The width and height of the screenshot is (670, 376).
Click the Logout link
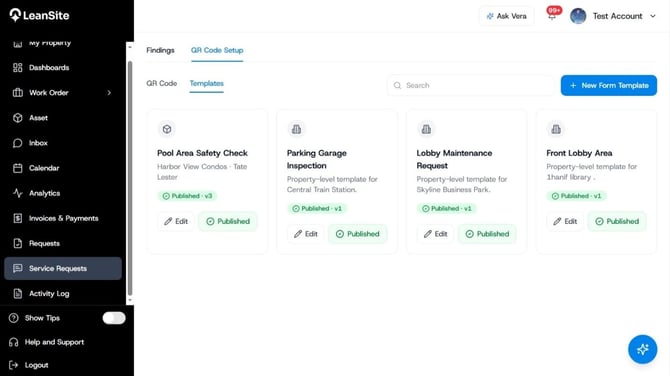tap(36, 365)
